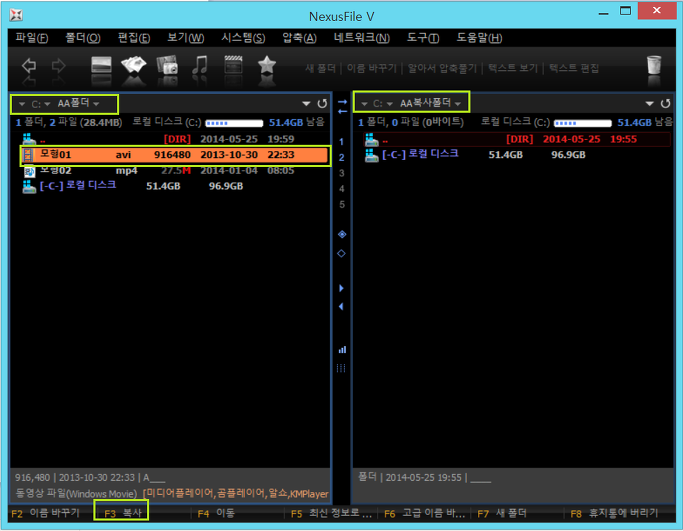Open left panel history dropdown arrow
The width and height of the screenshot is (683, 531).
306,104
